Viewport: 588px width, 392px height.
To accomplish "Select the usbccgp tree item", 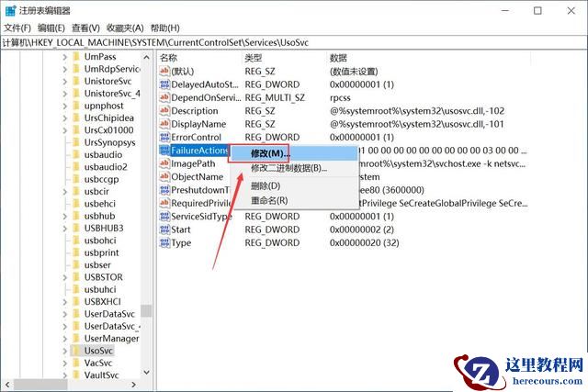I will [101, 179].
